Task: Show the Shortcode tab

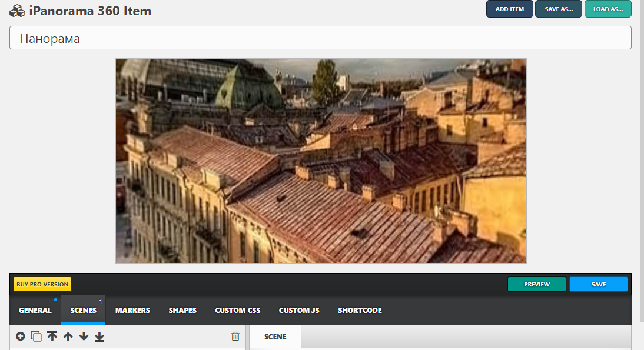Action: 360,310
